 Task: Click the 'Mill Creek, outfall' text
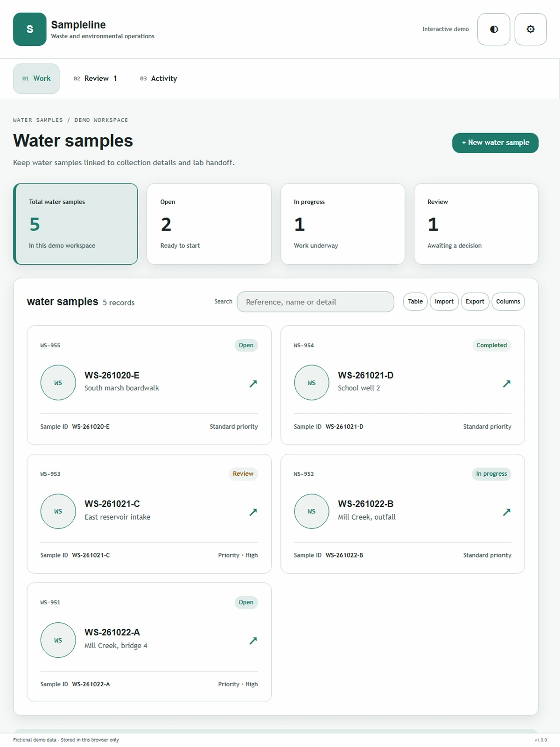click(367, 517)
